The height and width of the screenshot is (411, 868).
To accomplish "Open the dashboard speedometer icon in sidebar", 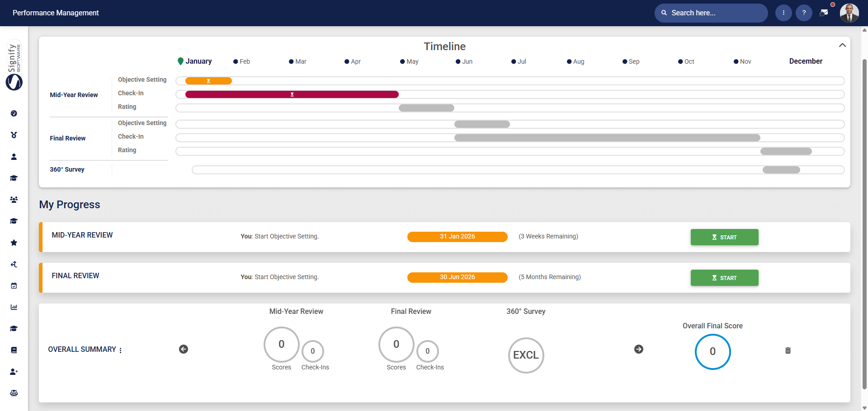I will click(14, 114).
